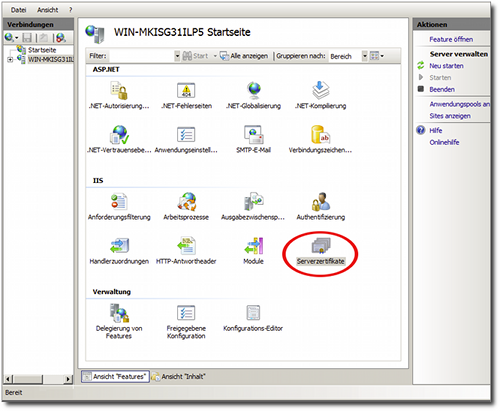Open the Datei menu

tap(18, 10)
